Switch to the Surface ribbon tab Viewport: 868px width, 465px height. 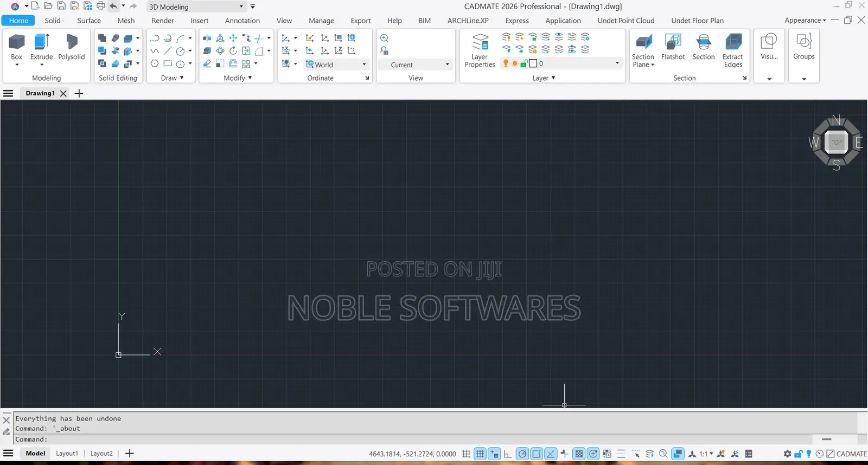tap(89, 21)
